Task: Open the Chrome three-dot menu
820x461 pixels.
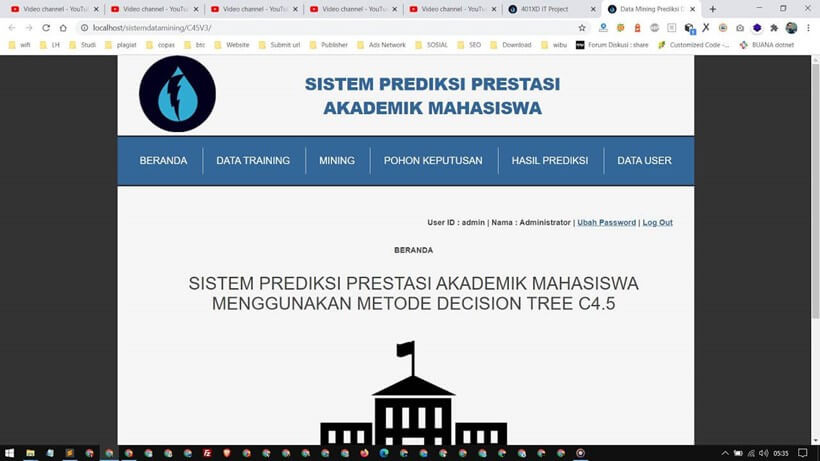Action: [x=808, y=28]
